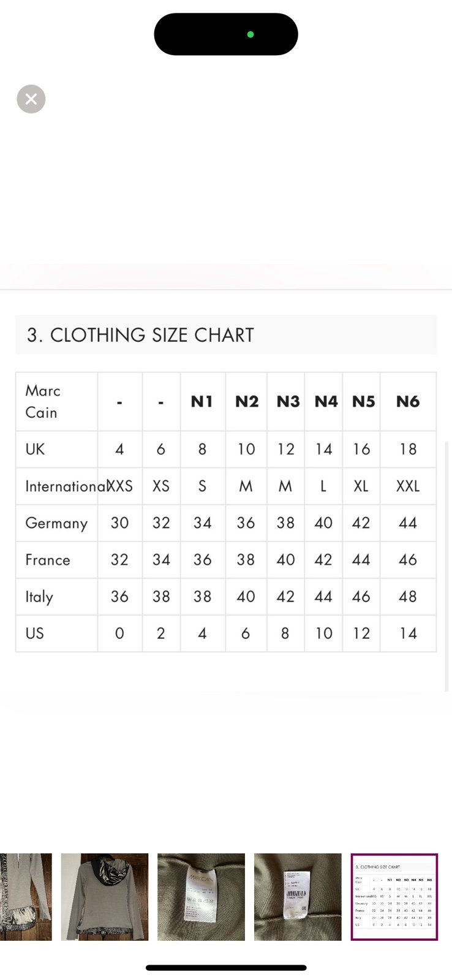Tap the UK size 18 cell

pyautogui.click(x=408, y=450)
